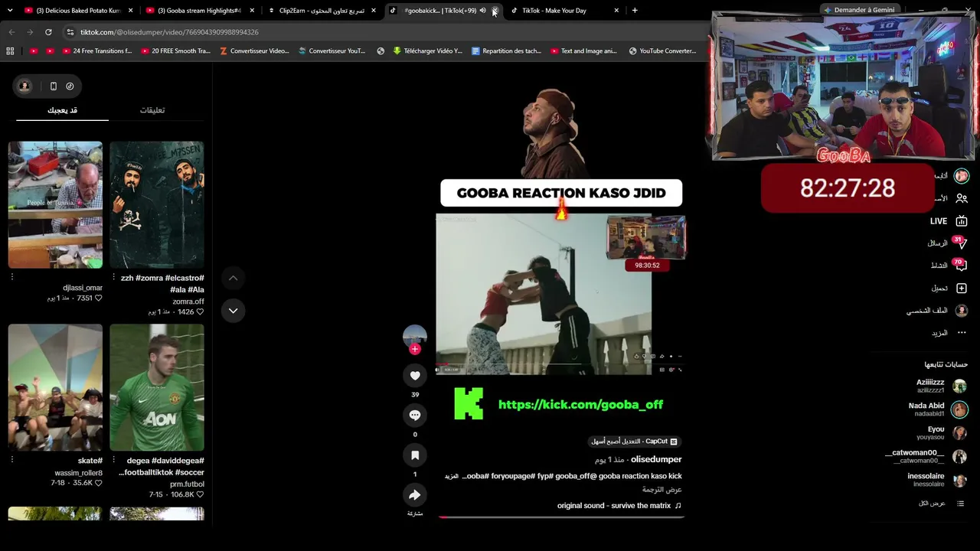Open the LIVE icon in the sidebar
Viewport: 980px width, 551px height.
tap(962, 221)
